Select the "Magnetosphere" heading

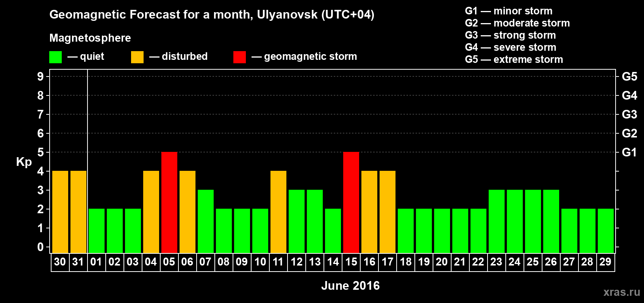[x=90, y=38]
